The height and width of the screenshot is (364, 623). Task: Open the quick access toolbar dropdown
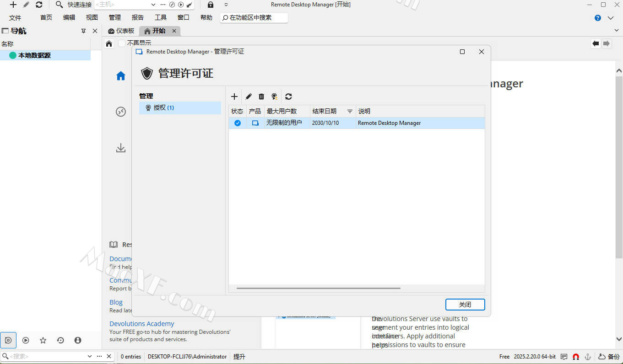click(226, 5)
